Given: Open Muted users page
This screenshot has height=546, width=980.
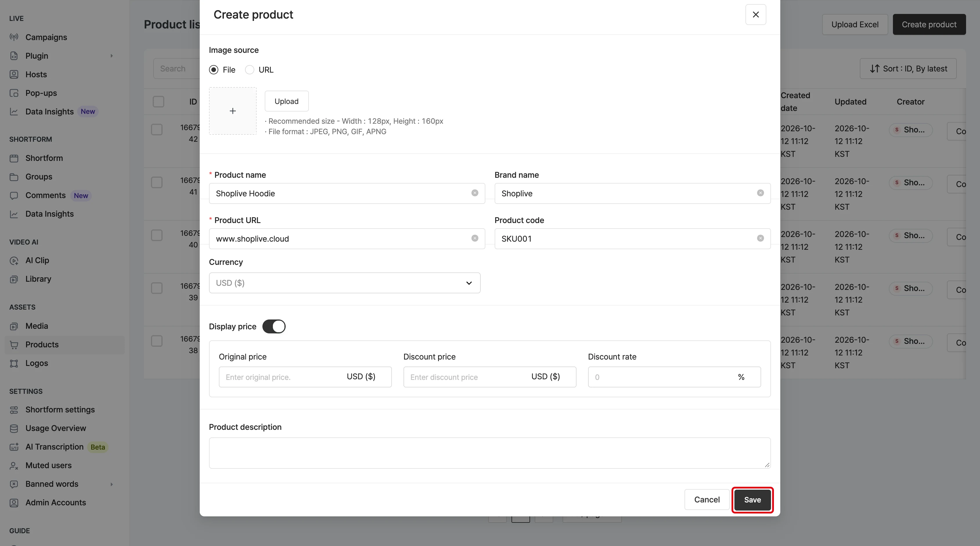Looking at the screenshot, I should point(48,465).
